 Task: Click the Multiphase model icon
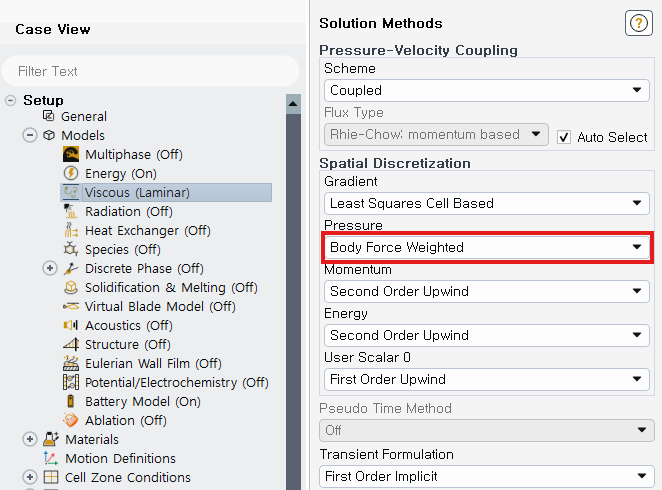pyautogui.click(x=71, y=155)
